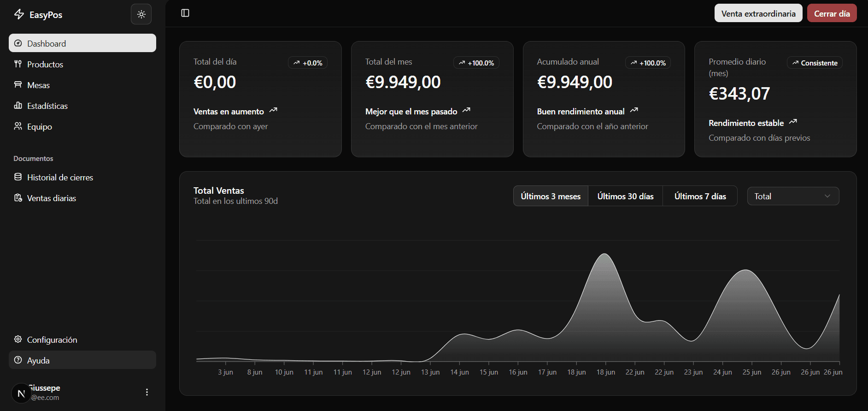
Task: Collapse the sidebar with panel toggle icon
Action: pos(185,13)
